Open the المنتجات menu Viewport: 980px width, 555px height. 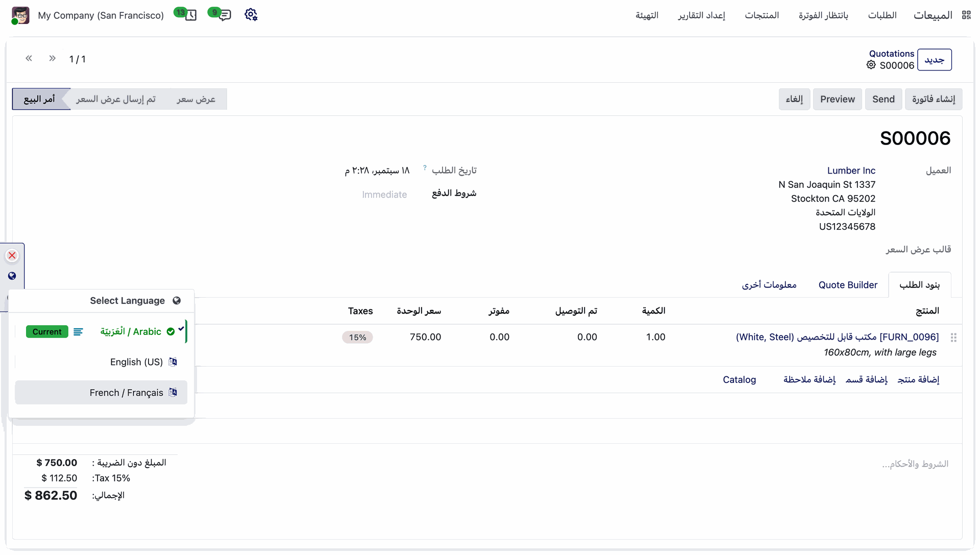762,15
